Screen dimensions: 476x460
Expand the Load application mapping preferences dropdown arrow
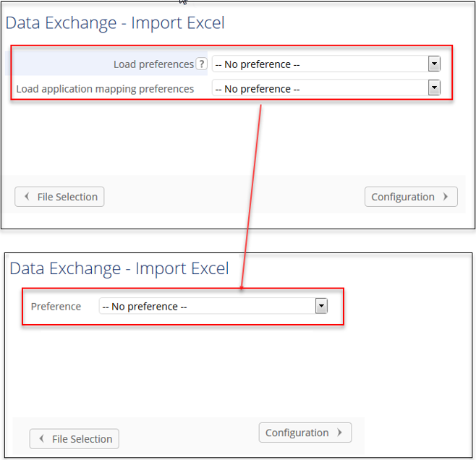434,88
